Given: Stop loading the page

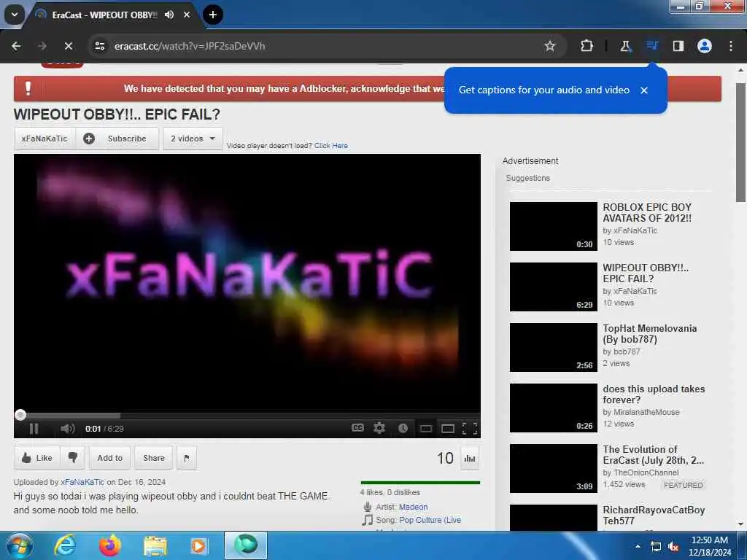Looking at the screenshot, I should pyautogui.click(x=68, y=46).
